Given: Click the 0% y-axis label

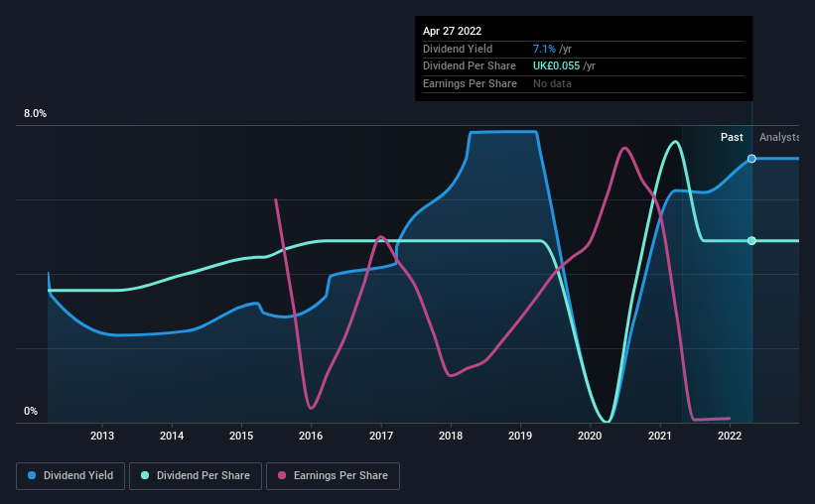Looking at the screenshot, I should point(31,411).
